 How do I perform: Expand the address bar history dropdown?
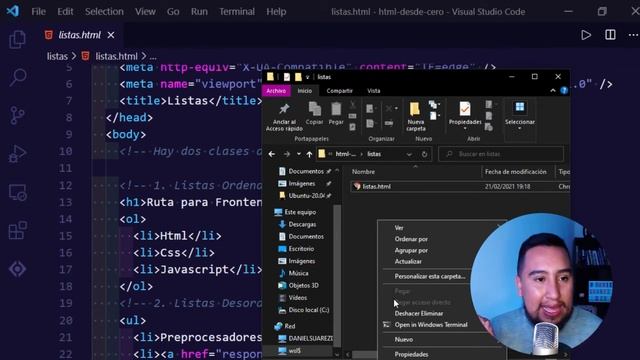(409, 154)
